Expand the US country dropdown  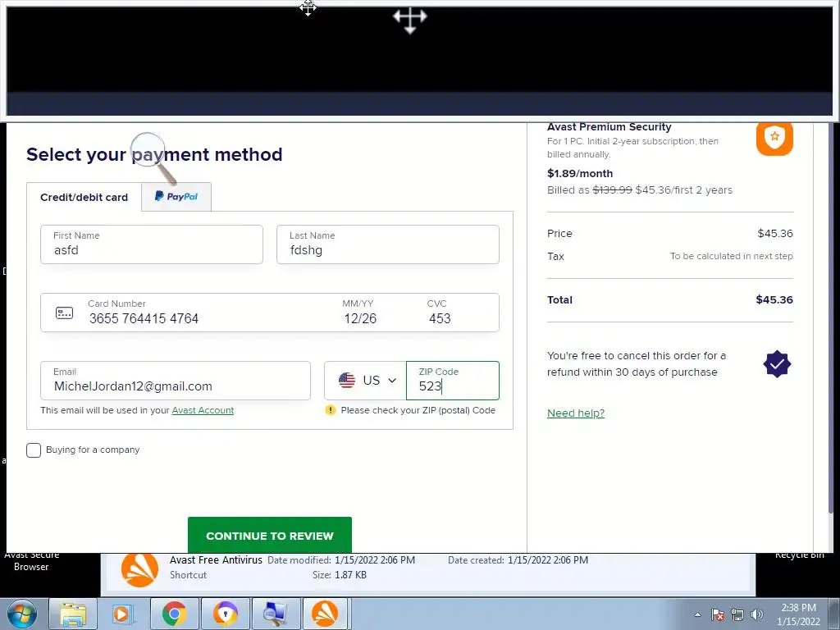[x=365, y=381]
